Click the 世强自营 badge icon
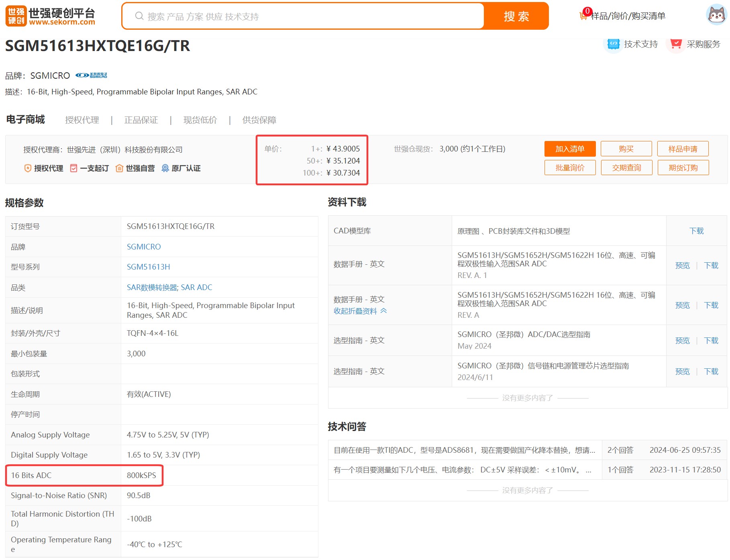 click(119, 168)
